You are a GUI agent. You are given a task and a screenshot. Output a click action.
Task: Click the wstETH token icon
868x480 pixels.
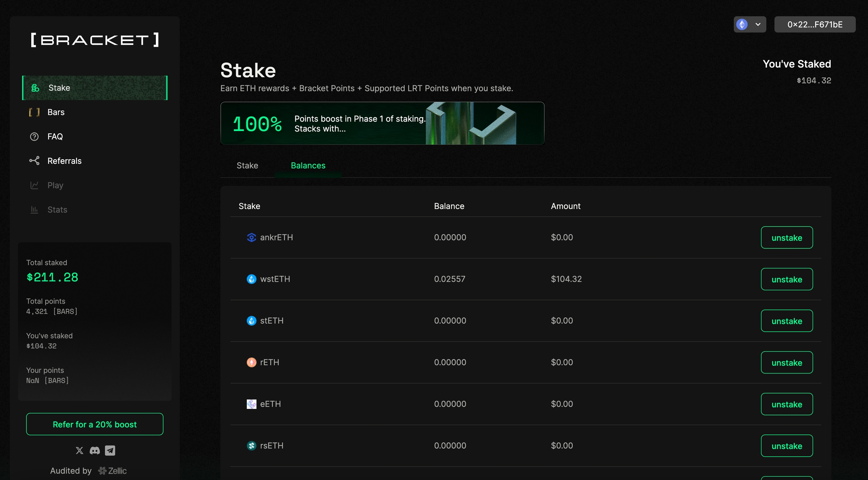[251, 279]
